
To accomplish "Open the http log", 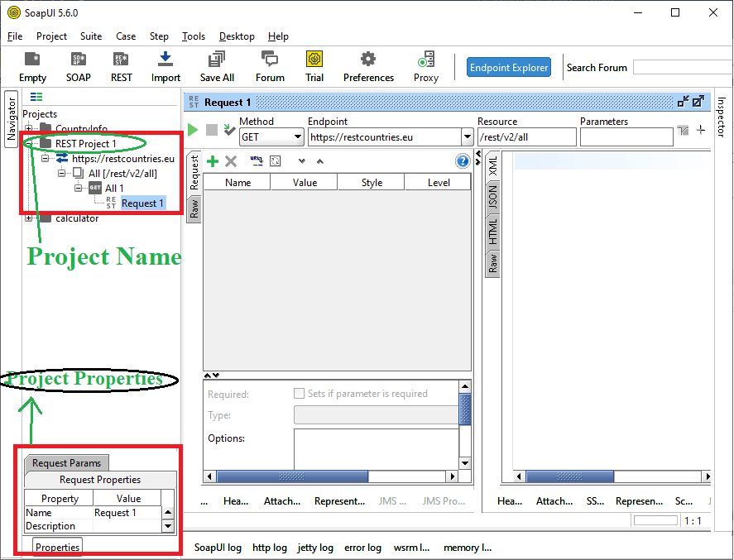I will 270,548.
